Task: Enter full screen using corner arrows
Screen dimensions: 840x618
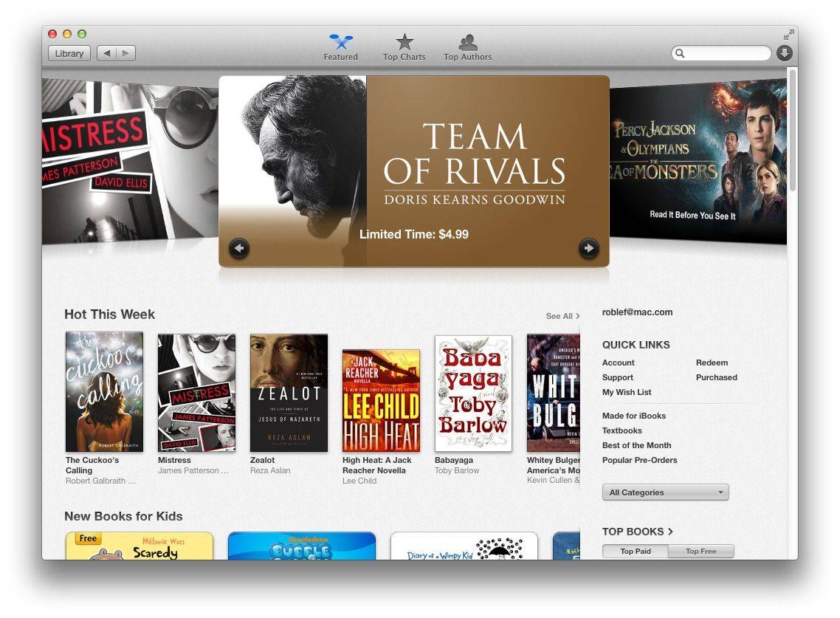Action: pos(788,35)
